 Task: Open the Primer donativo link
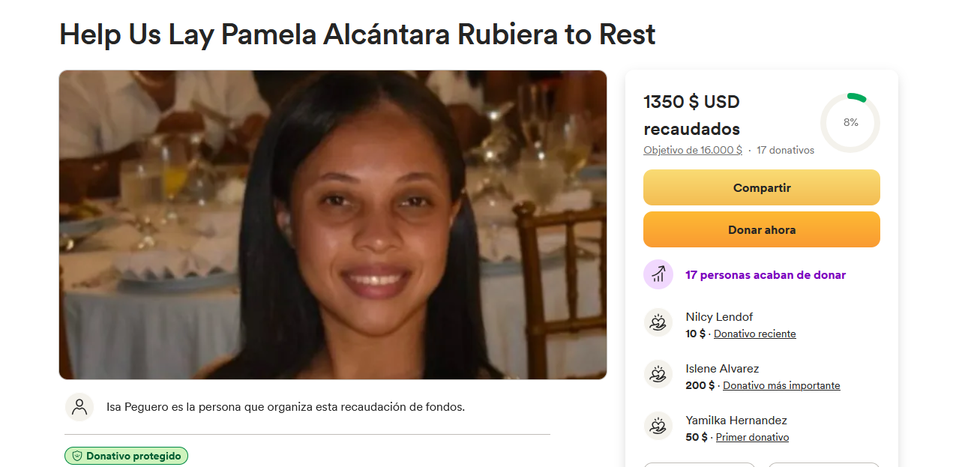[x=752, y=437]
